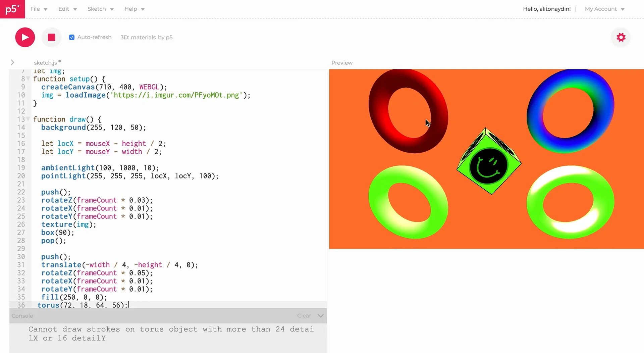The height and width of the screenshot is (353, 644).
Task: Click the image URL string on line 10
Action: pos(177,95)
